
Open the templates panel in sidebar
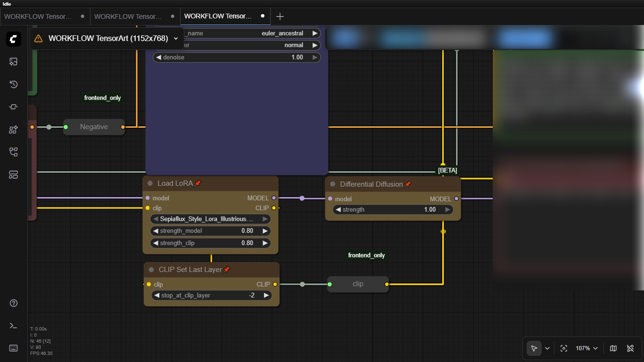point(13,175)
